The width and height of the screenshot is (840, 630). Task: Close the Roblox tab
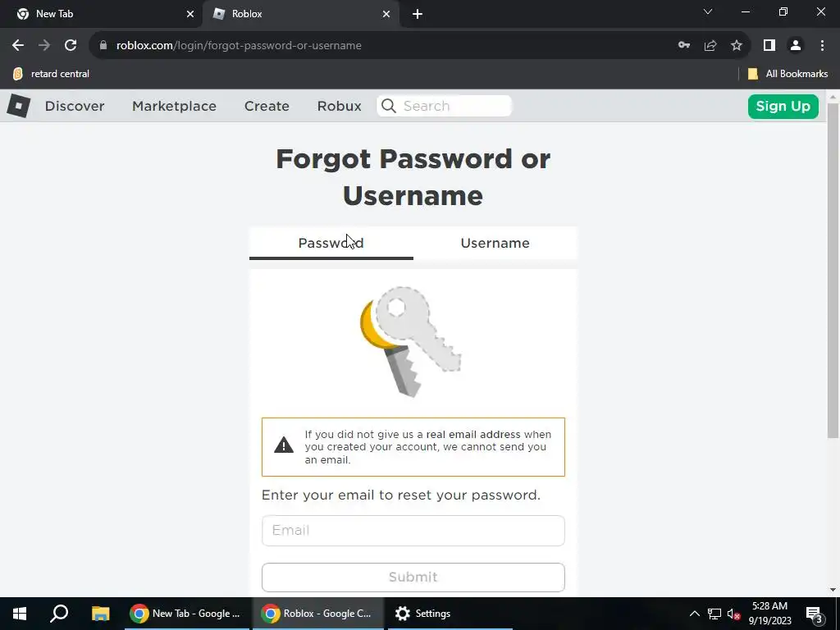[x=386, y=15]
